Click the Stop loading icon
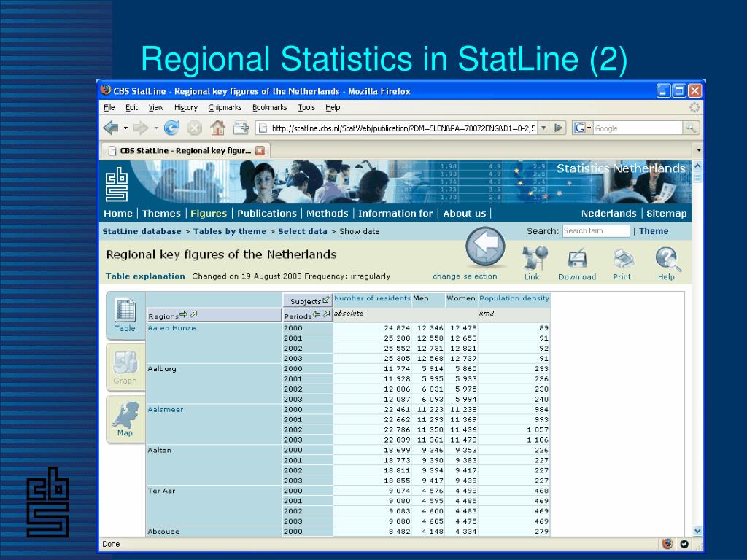Viewport: 747px width, 560px height. coord(194,128)
